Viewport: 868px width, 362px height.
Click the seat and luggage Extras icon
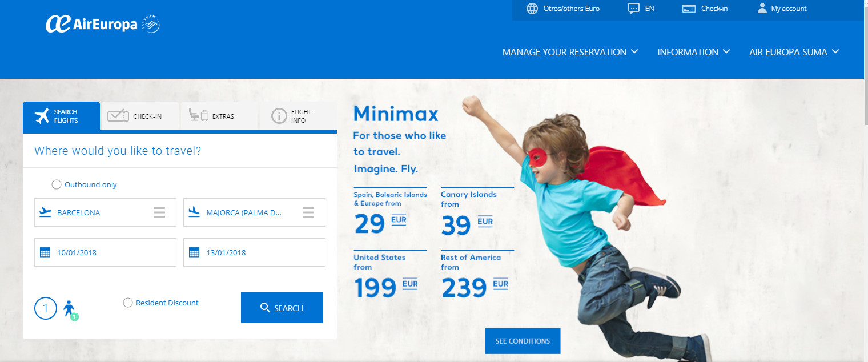[199, 116]
